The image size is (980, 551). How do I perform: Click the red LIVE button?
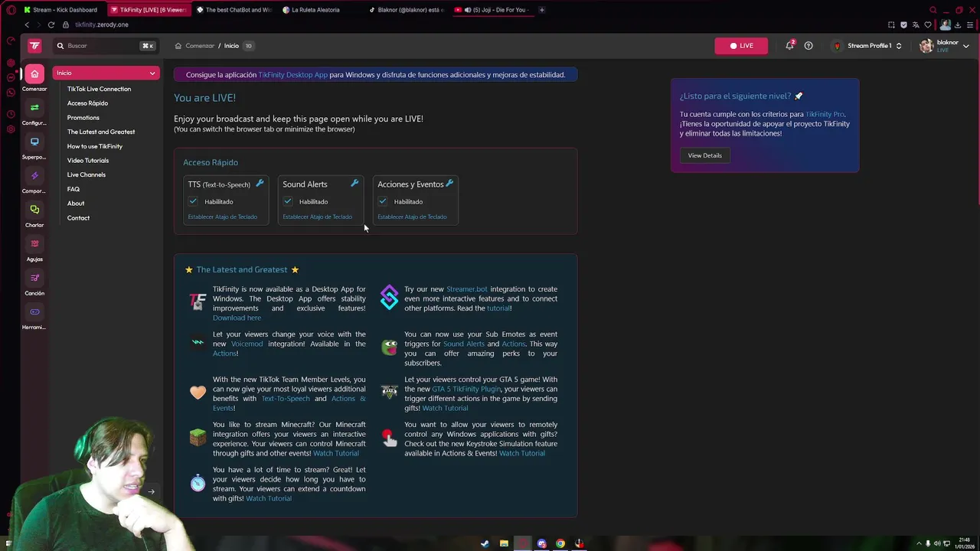point(741,46)
